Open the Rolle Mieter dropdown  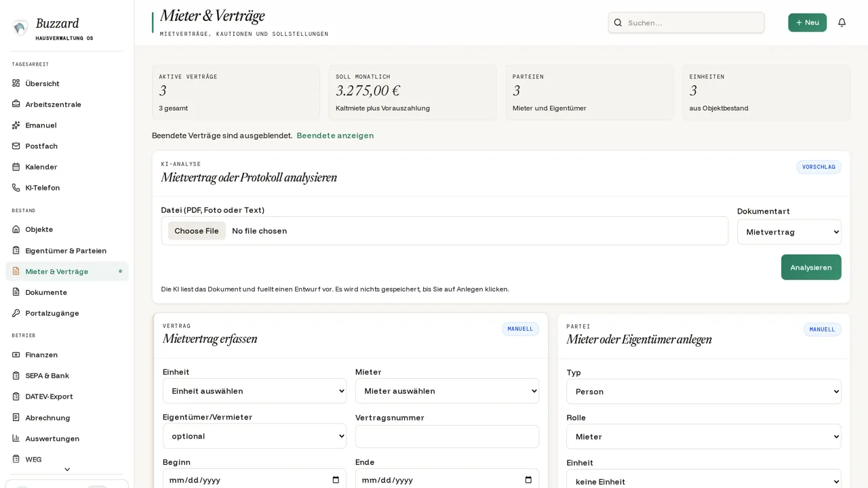click(x=703, y=436)
